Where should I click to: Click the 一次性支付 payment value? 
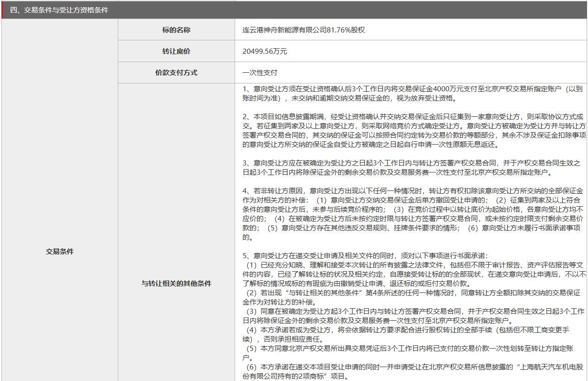click(x=260, y=73)
